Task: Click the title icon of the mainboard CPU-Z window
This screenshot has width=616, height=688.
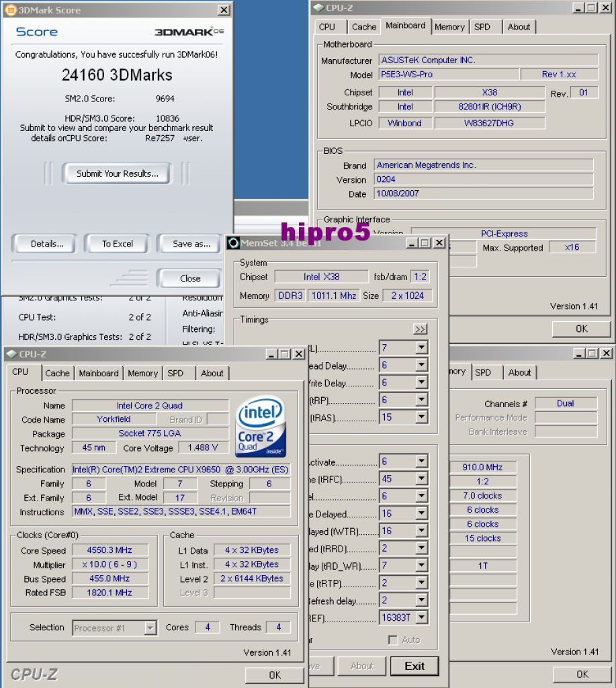Action: tap(319, 8)
